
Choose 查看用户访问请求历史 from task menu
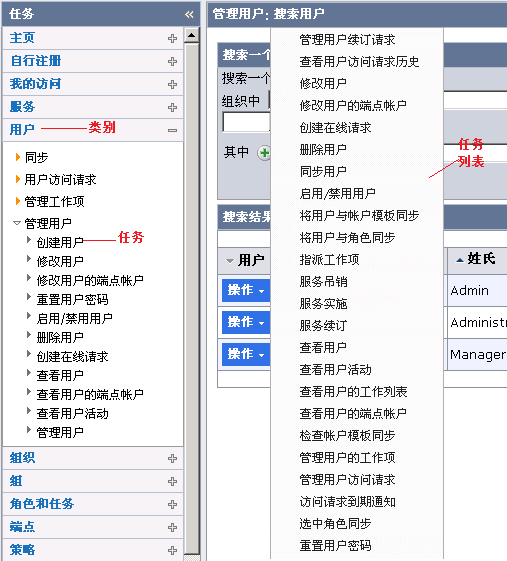pyautogui.click(x=359, y=62)
